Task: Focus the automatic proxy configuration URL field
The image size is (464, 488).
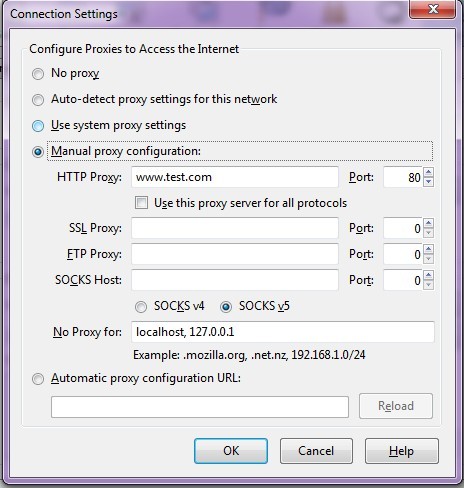Action: pyautogui.click(x=200, y=407)
